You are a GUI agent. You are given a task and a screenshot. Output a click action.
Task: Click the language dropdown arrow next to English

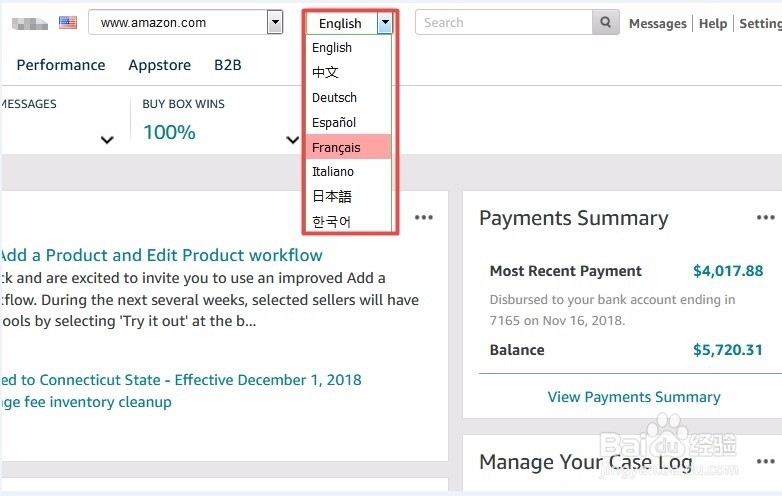[385, 23]
